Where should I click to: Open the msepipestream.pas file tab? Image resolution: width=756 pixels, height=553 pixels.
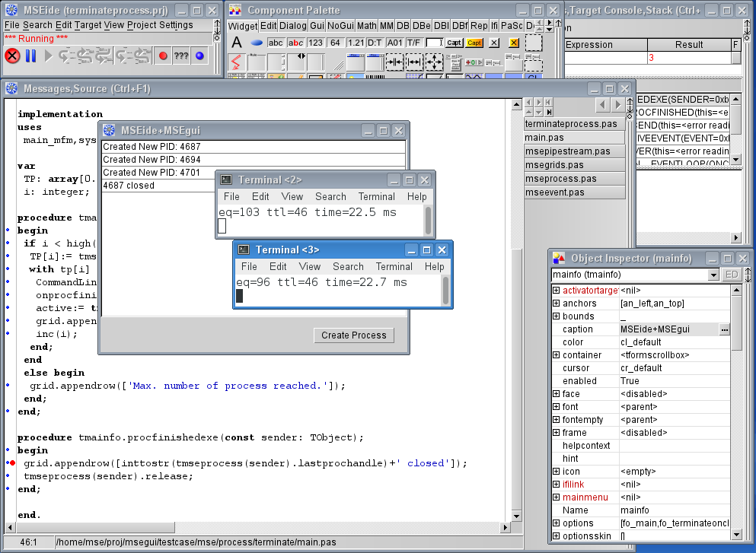pyautogui.click(x=568, y=151)
